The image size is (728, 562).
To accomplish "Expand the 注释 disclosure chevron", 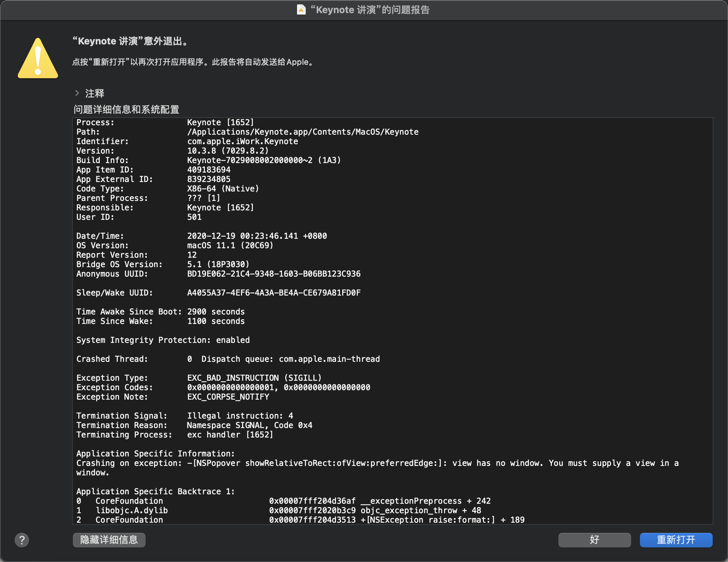I will 77,93.
